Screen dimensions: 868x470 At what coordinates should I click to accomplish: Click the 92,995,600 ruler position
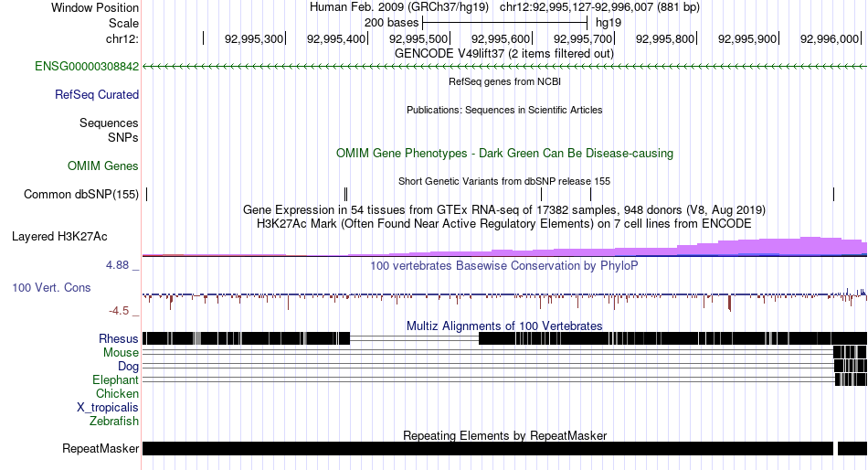[501, 38]
